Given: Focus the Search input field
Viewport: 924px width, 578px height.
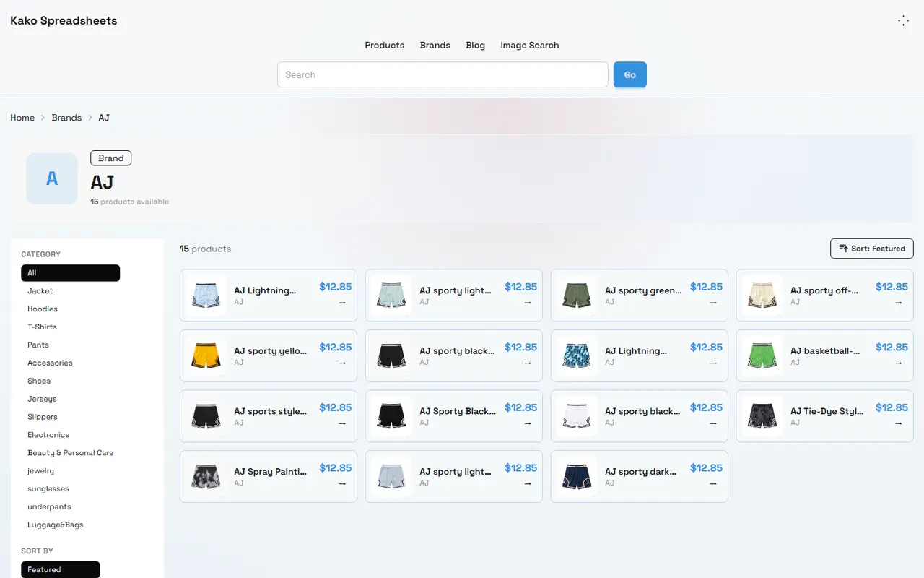Looking at the screenshot, I should click(443, 74).
